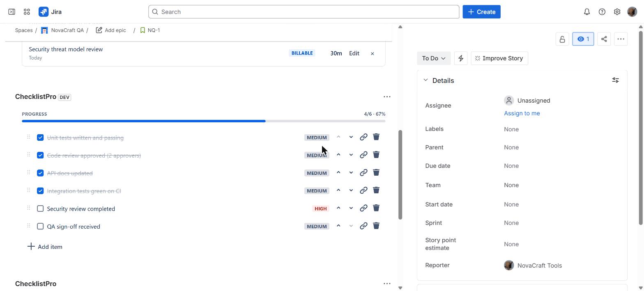Screen dimensions: 644x291
Task: Open the Details configure fields icon
Action: point(616,80)
